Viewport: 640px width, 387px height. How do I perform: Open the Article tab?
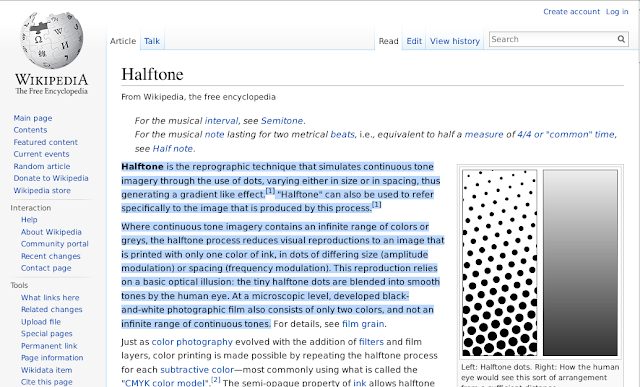123,41
